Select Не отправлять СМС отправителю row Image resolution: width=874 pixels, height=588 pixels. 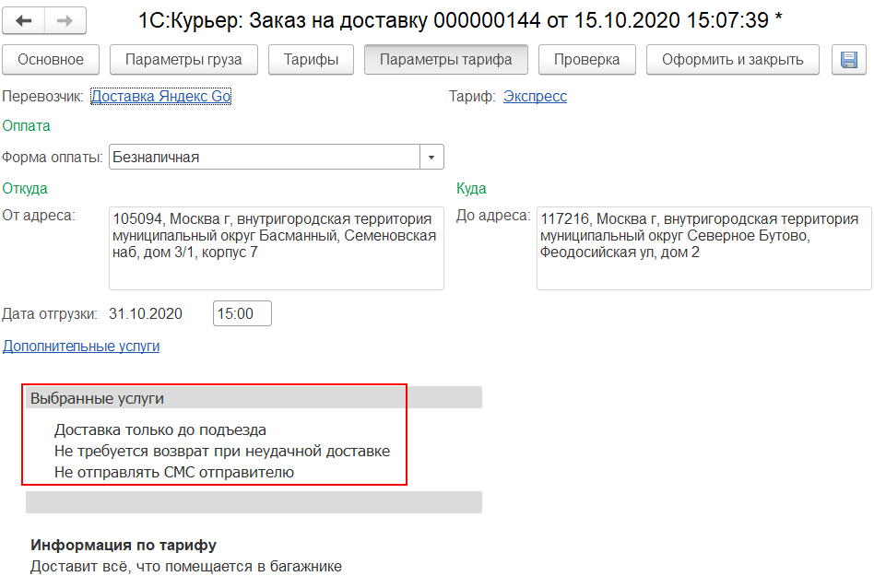173,473
